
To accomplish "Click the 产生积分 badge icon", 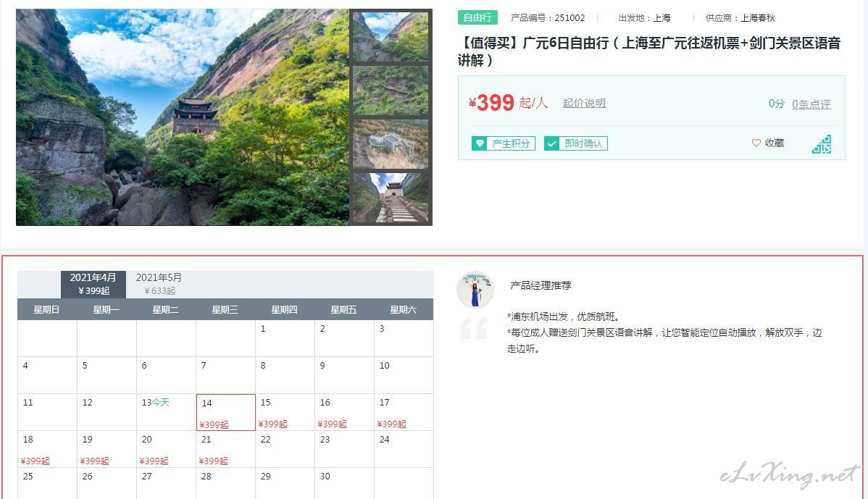I will coord(480,143).
